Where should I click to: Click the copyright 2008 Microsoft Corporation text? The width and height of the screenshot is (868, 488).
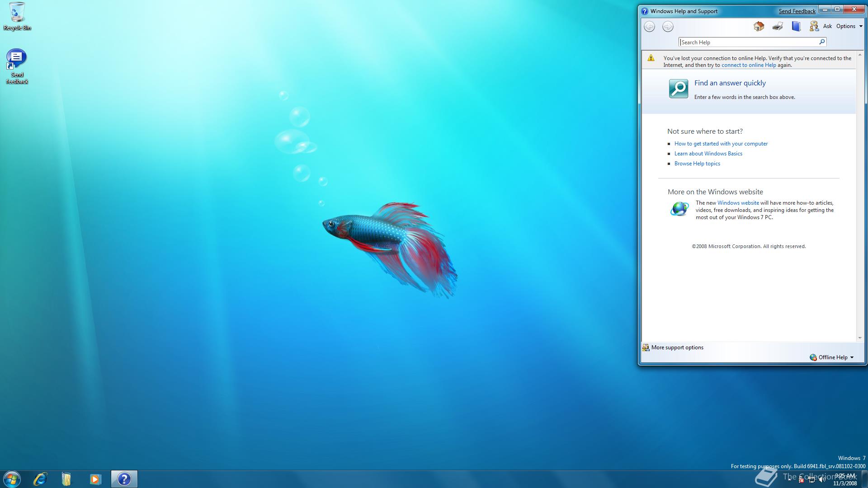pos(749,246)
